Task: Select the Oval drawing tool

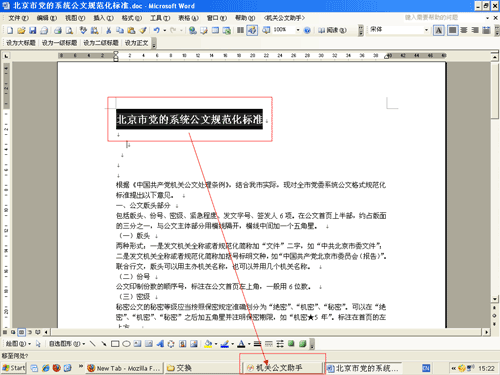Action: click(126, 344)
